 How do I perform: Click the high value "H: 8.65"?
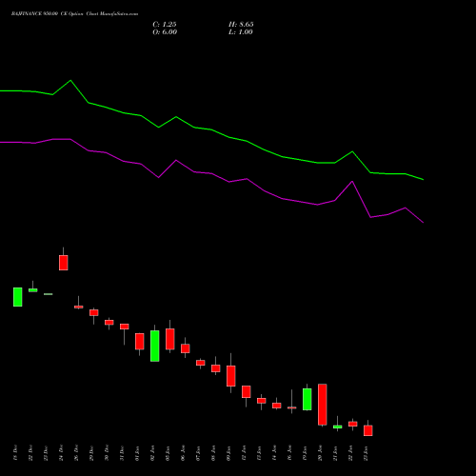click(x=241, y=25)
